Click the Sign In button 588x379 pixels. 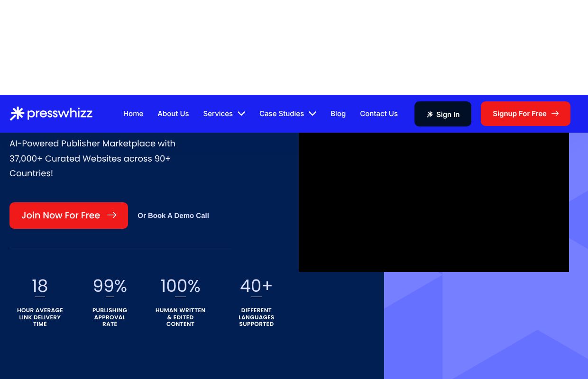point(443,114)
